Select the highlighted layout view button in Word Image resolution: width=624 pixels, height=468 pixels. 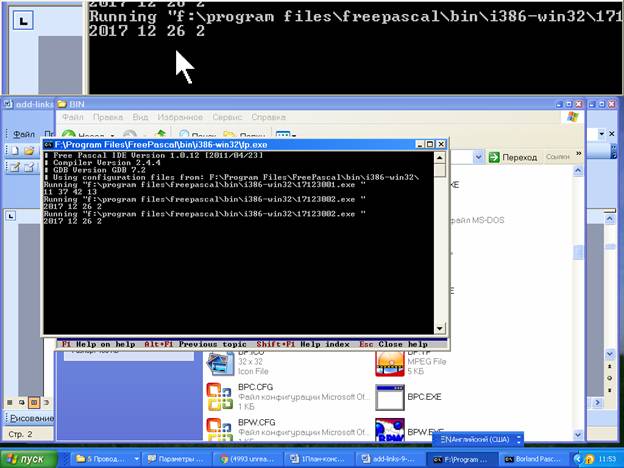(x=34, y=403)
